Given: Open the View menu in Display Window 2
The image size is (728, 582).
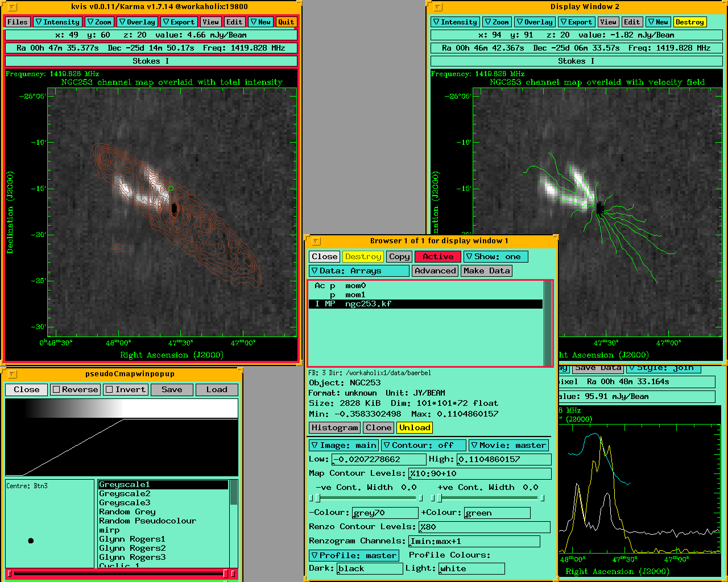Looking at the screenshot, I should [x=608, y=22].
